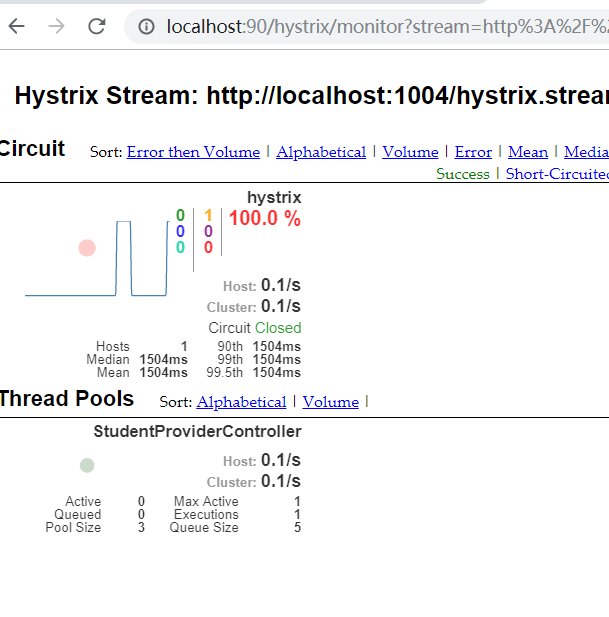This screenshot has width=609, height=617.
Task: Click the green success count 0
Action: pos(180,215)
